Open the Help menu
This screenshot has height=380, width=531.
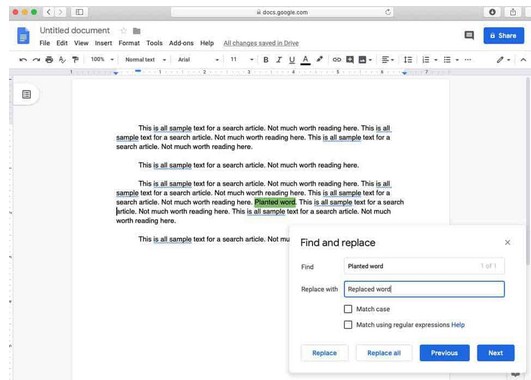(207, 43)
